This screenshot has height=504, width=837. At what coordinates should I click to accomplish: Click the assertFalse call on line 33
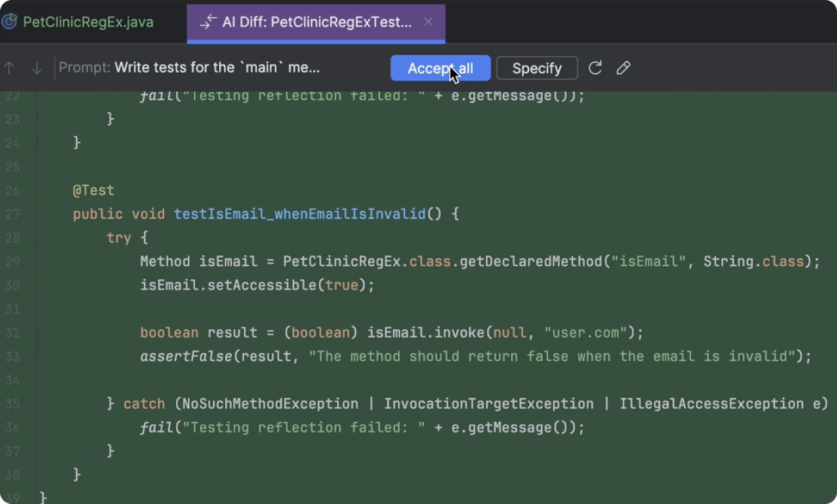(186, 357)
